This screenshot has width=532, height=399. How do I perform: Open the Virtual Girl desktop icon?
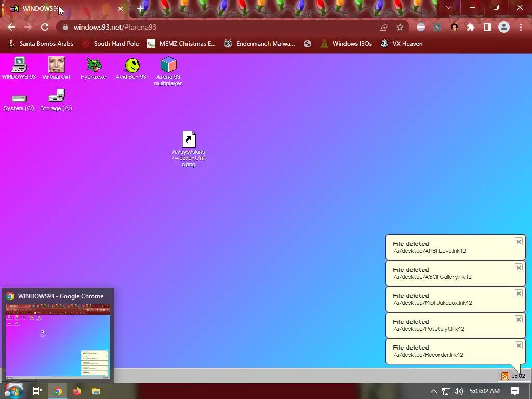pyautogui.click(x=56, y=68)
